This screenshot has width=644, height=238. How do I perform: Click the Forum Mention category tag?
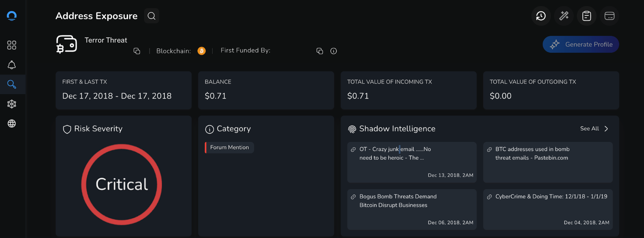pyautogui.click(x=229, y=148)
